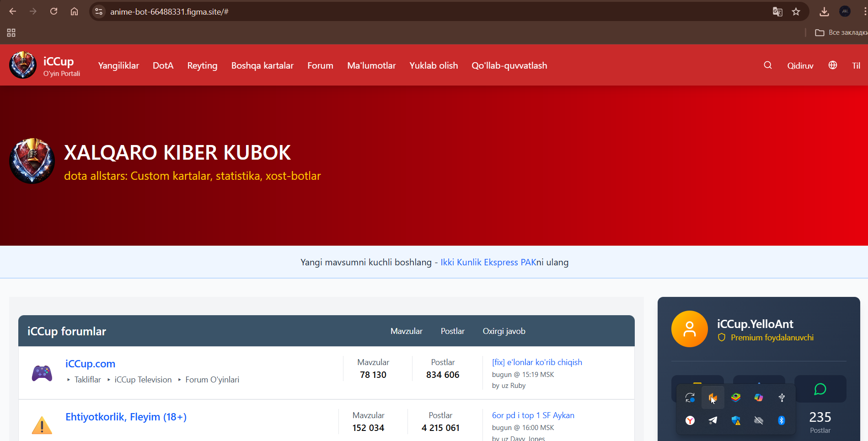Open the Ehtiyotkorlik, Fleyim (18+) forum
The width and height of the screenshot is (868, 441).
tap(126, 417)
